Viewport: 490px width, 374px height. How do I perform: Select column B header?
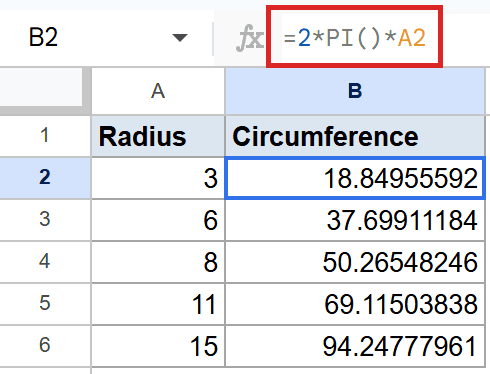click(x=355, y=91)
